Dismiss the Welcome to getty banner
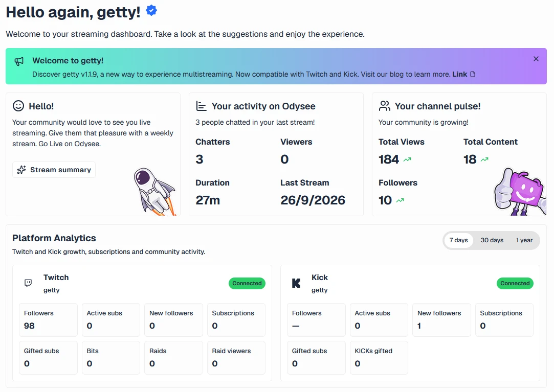The width and height of the screenshot is (554, 392). [x=536, y=59]
